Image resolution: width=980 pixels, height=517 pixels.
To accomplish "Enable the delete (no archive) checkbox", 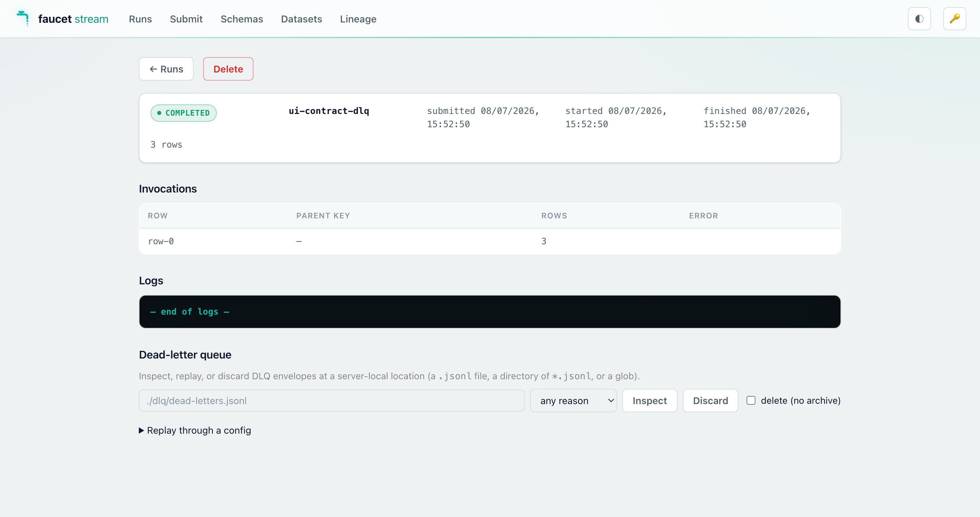I will click(751, 400).
